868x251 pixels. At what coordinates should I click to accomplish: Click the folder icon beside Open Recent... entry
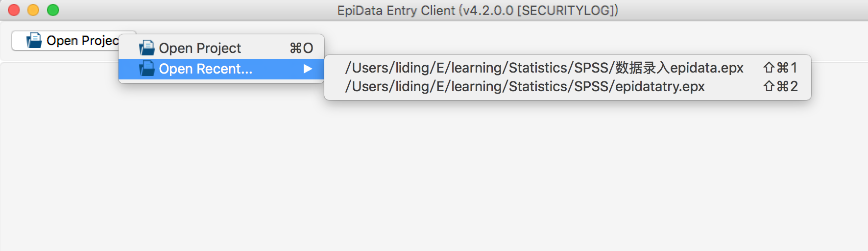tap(147, 69)
